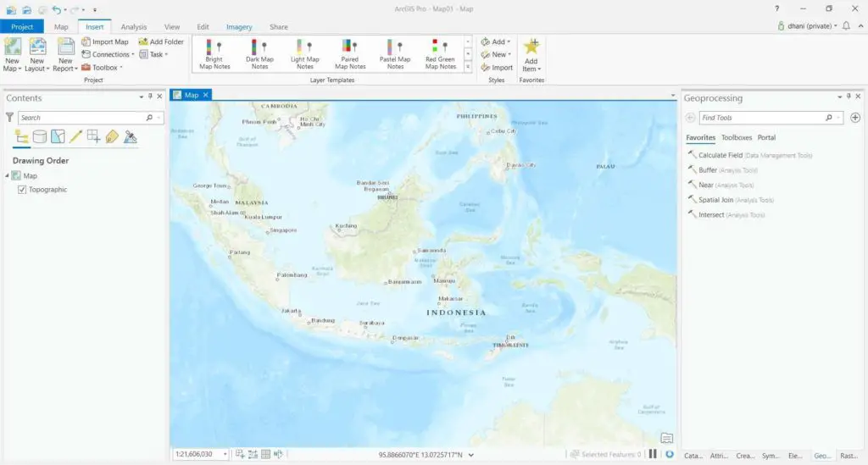Screen dimensions: 868x465
Task: Open the Calculate Field tool
Action: click(750, 155)
